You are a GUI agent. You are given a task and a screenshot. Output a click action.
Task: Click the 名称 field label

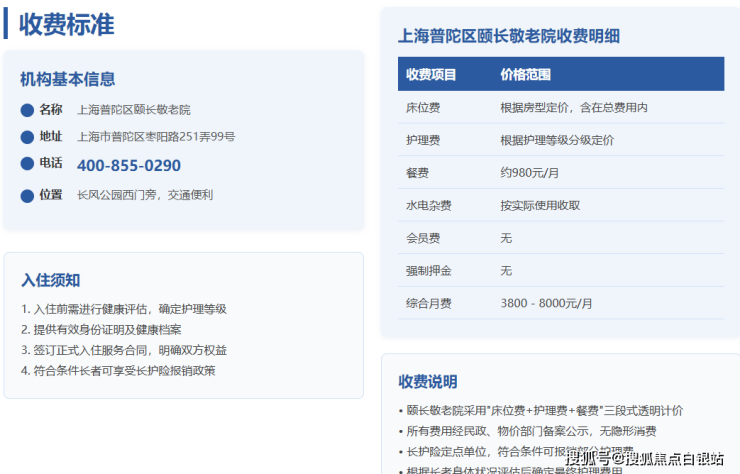click(x=50, y=110)
